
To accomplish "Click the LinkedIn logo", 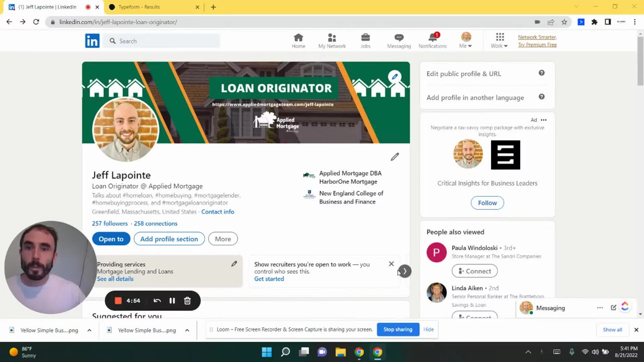I will point(92,41).
